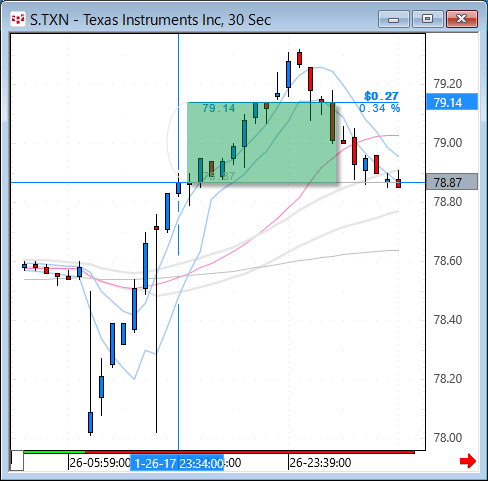Viewport: 488px width, 481px height.
Task: Click the 78.60 price axis label
Action: pyautogui.click(x=448, y=261)
